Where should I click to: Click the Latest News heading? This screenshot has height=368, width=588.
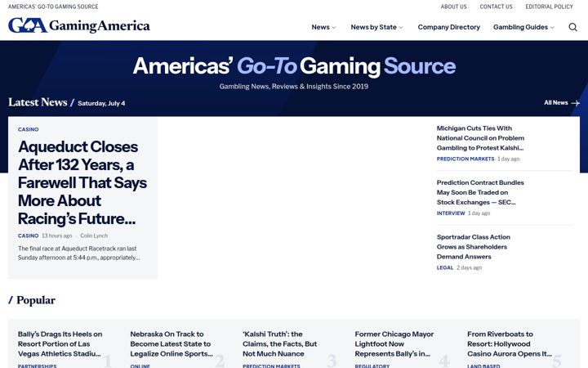pyautogui.click(x=38, y=102)
